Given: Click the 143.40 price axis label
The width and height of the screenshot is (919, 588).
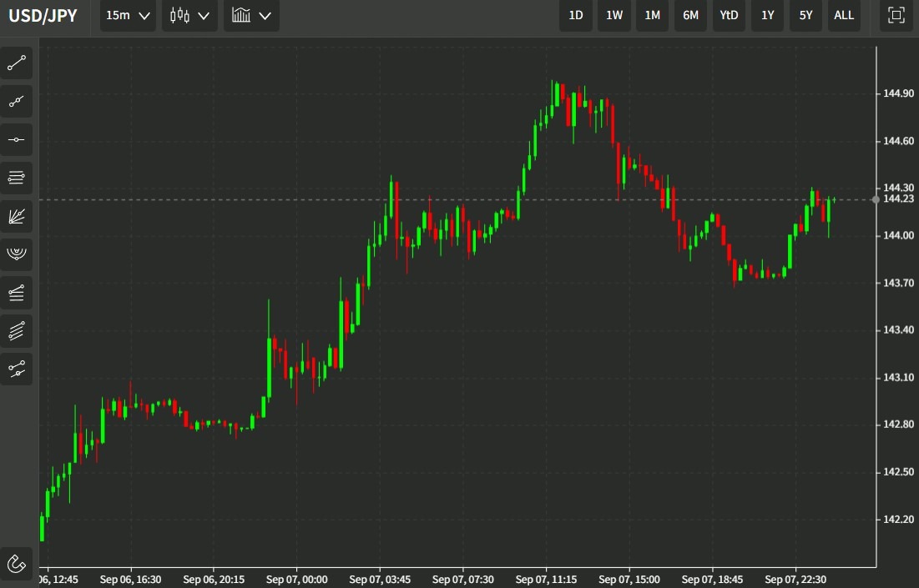Looking at the screenshot, I should [x=898, y=329].
